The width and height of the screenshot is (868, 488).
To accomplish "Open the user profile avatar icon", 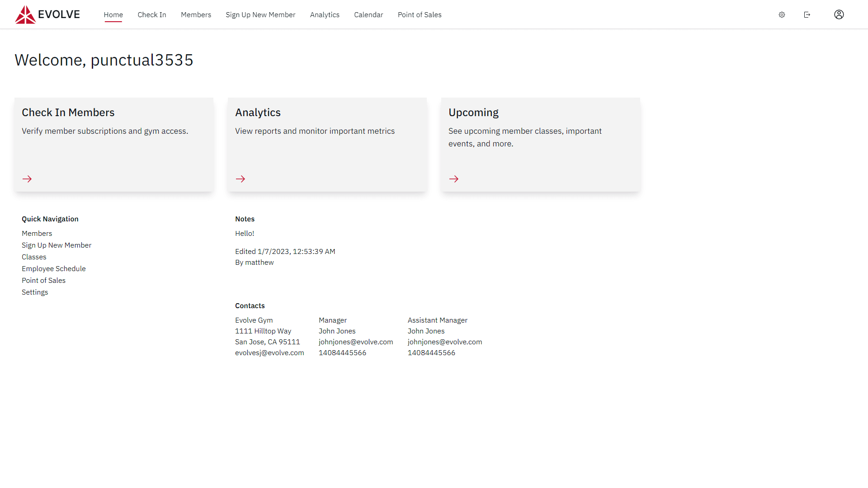I will click(x=839, y=14).
